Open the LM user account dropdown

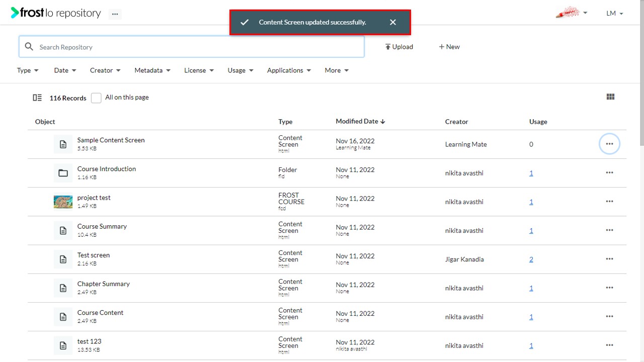(x=615, y=14)
